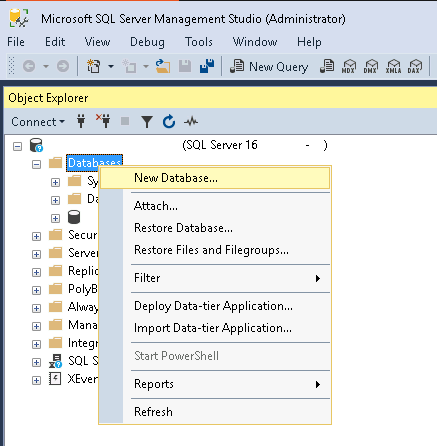Open the Help menu
This screenshot has height=446, width=437.
coord(309,42)
